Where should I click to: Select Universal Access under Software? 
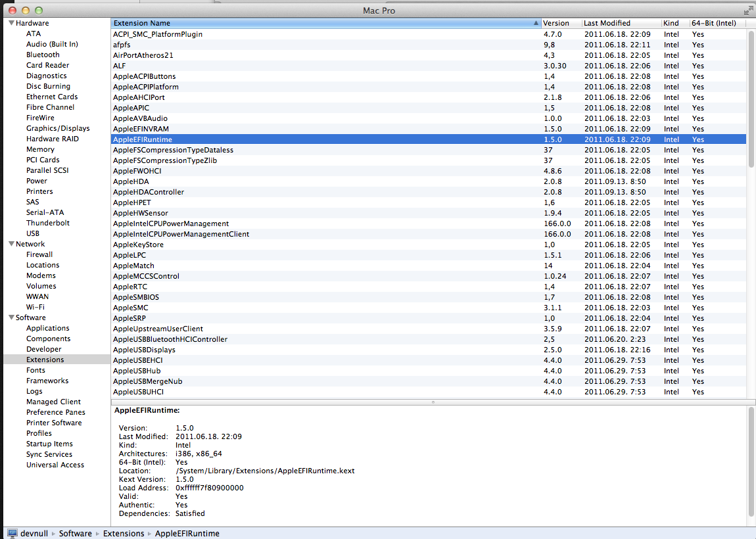[x=55, y=465]
